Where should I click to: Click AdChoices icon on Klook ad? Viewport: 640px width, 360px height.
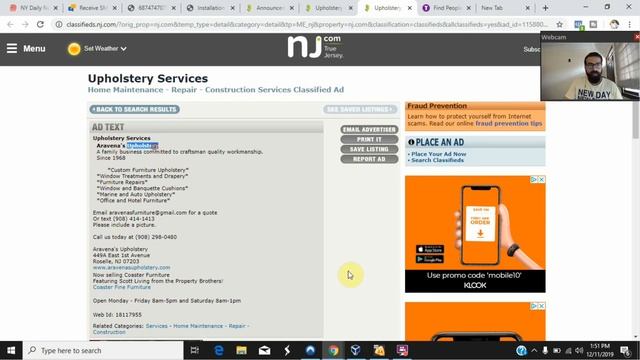(534, 180)
